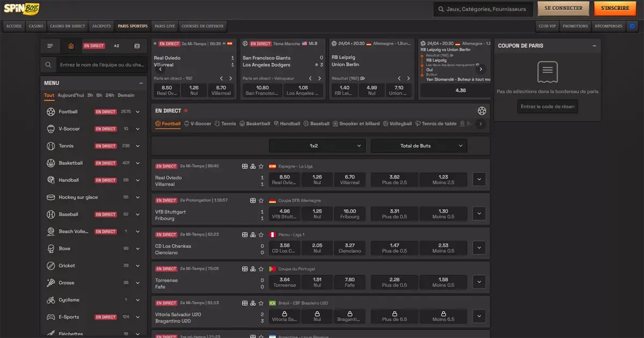The height and width of the screenshot is (338, 644).
Task: Open the Total de Buts market dropdown
Action: [x=419, y=145]
